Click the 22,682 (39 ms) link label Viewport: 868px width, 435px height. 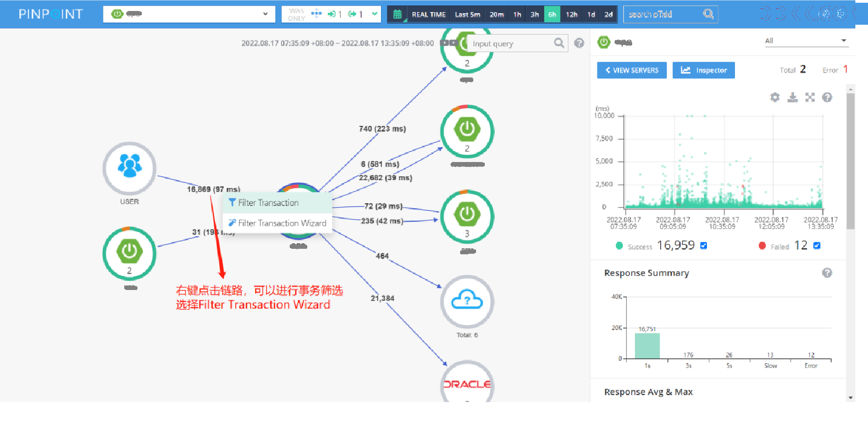385,177
